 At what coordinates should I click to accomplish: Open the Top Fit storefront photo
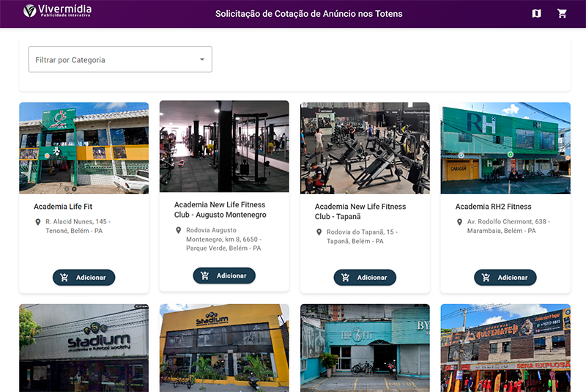coord(365,348)
